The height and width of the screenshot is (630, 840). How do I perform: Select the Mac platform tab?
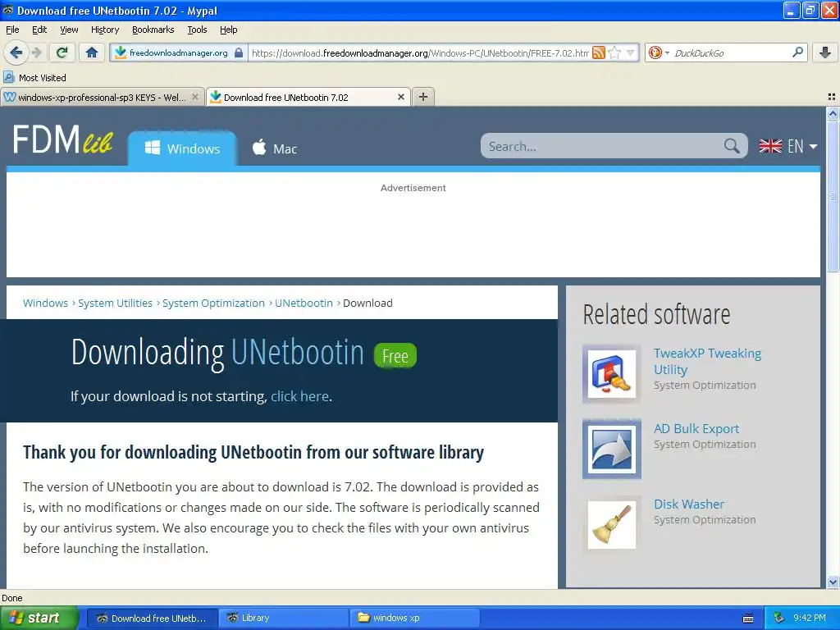pyautogui.click(x=274, y=148)
